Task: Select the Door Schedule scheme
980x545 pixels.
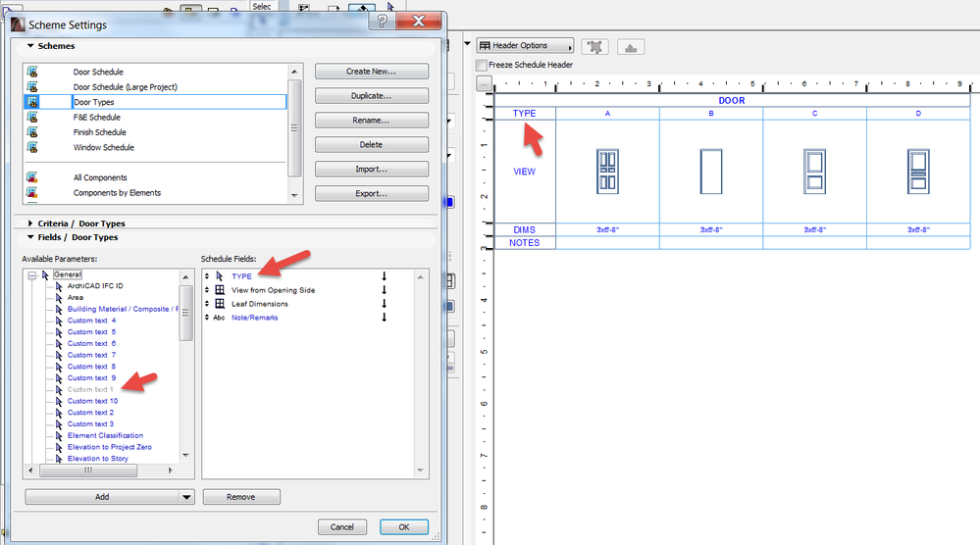Action: [98, 72]
